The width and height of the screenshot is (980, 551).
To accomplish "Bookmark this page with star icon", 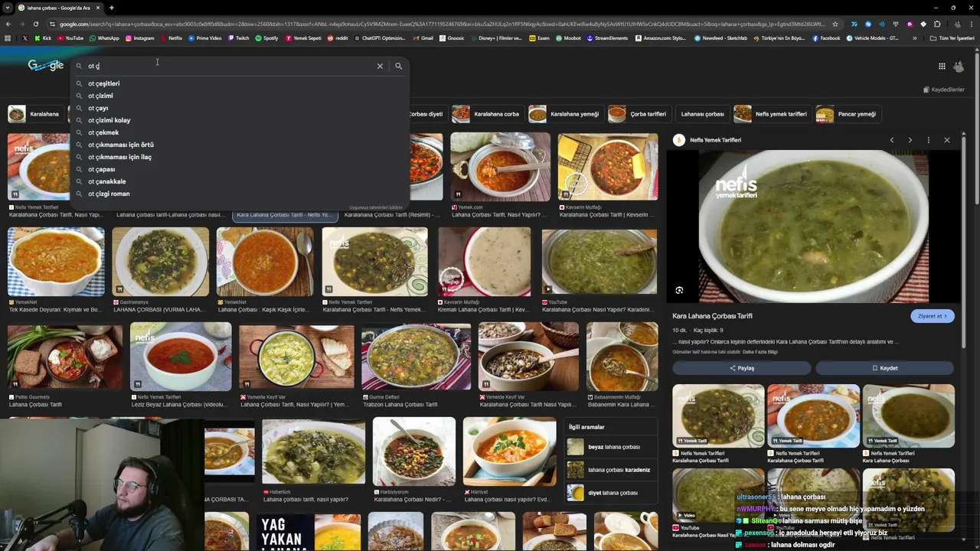I will coord(835,24).
